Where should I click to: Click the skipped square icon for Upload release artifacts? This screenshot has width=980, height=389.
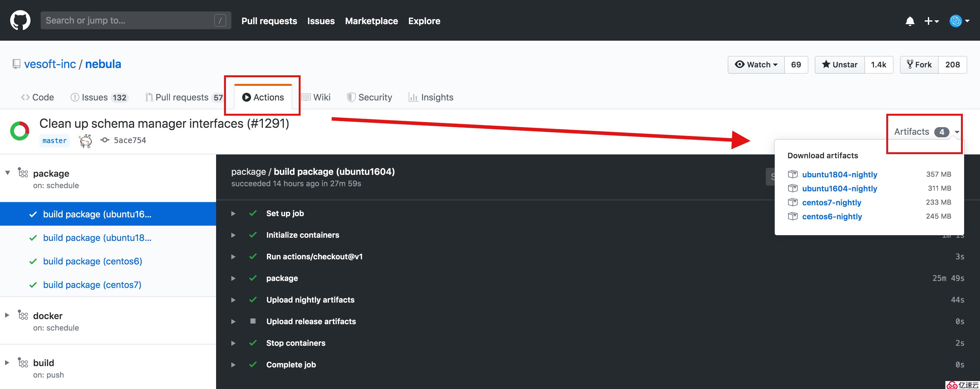[253, 321]
